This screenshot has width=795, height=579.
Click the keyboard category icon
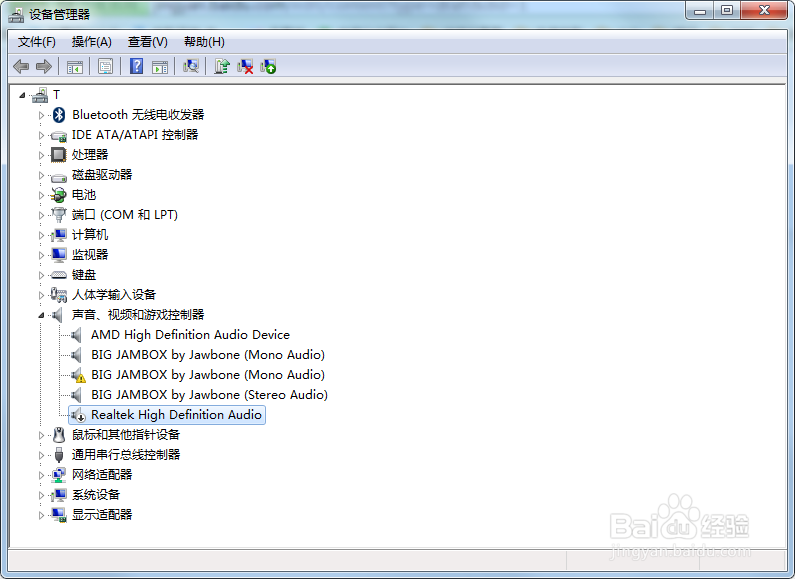pos(59,275)
